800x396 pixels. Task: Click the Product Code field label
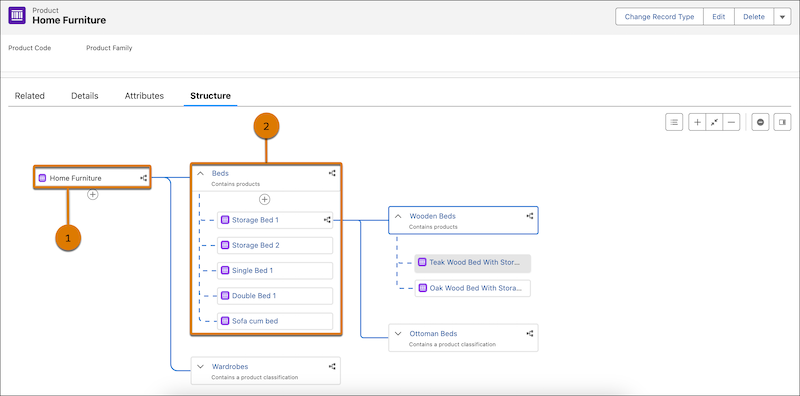(30, 48)
